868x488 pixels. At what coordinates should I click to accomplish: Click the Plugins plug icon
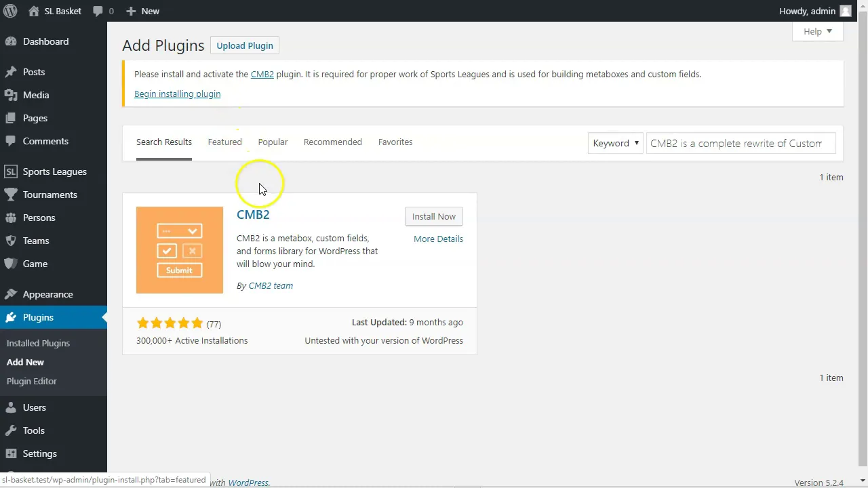[10, 317]
